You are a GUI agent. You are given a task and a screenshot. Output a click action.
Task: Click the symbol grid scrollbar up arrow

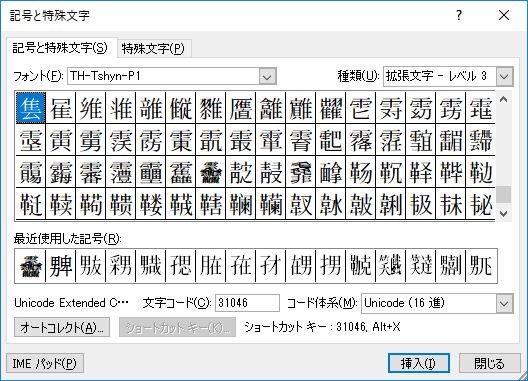coord(503,99)
